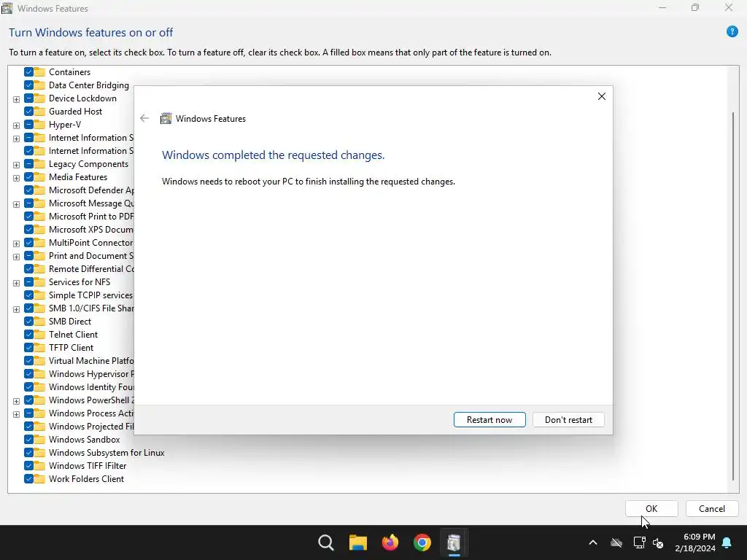
Task: Click the Windows Features dialog title icon
Action: click(x=166, y=119)
